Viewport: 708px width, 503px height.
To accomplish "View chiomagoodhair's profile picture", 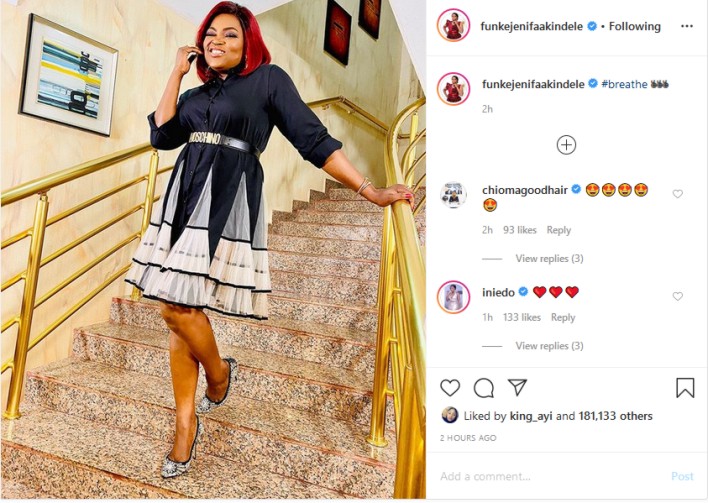I will point(453,196).
